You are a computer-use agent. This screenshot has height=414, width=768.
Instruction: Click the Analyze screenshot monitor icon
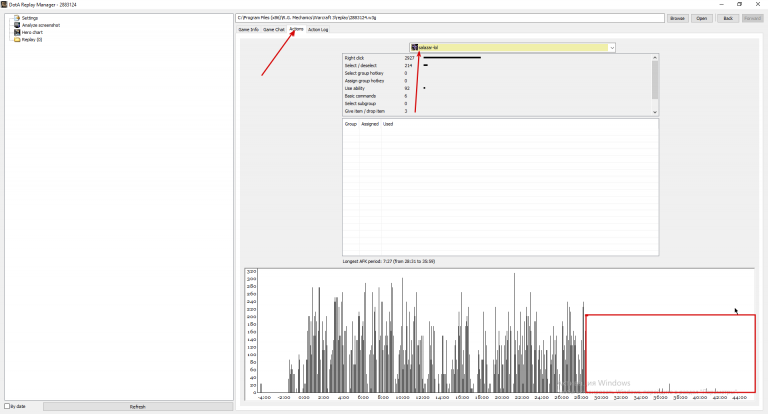point(17,25)
